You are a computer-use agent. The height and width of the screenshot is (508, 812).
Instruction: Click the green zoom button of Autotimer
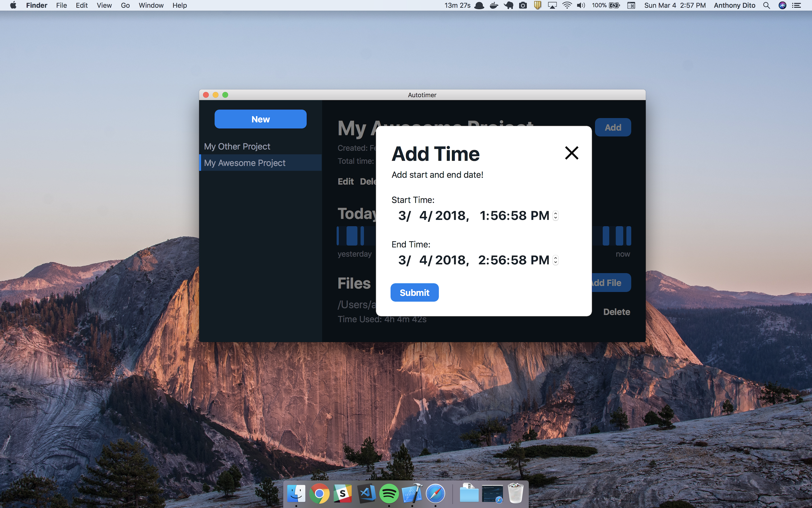point(225,95)
